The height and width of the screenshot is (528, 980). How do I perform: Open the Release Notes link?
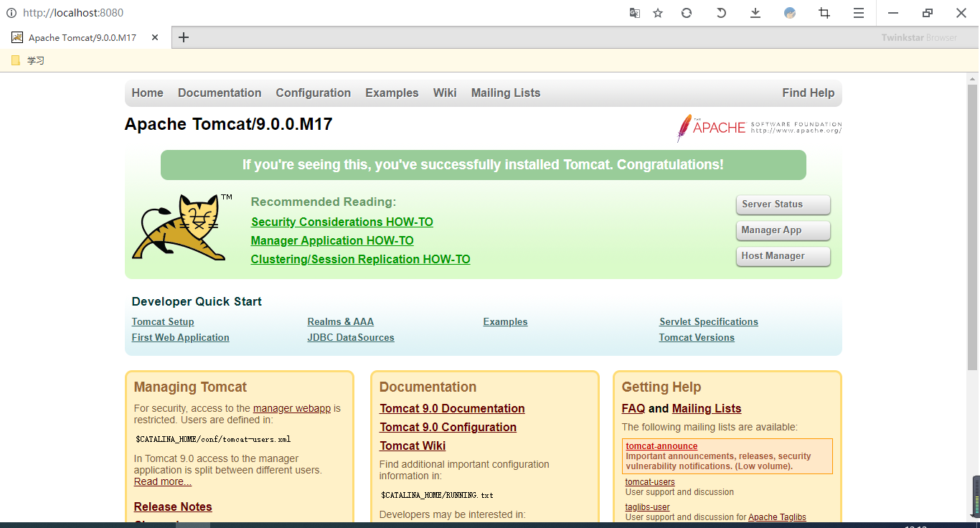173,506
